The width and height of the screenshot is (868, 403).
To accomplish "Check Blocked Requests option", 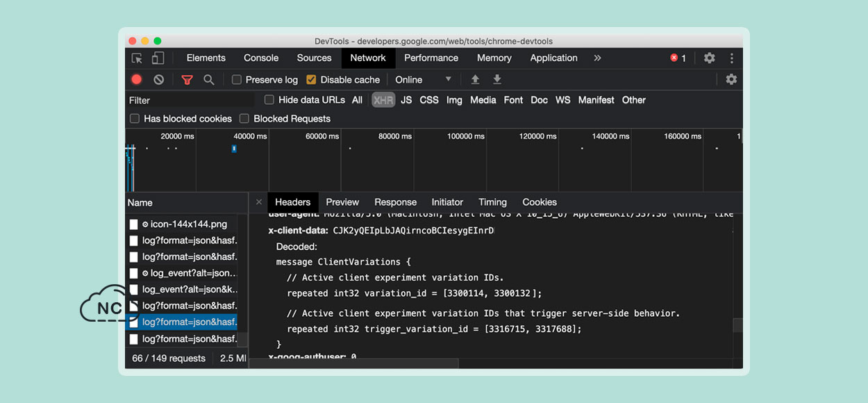I will coord(244,119).
